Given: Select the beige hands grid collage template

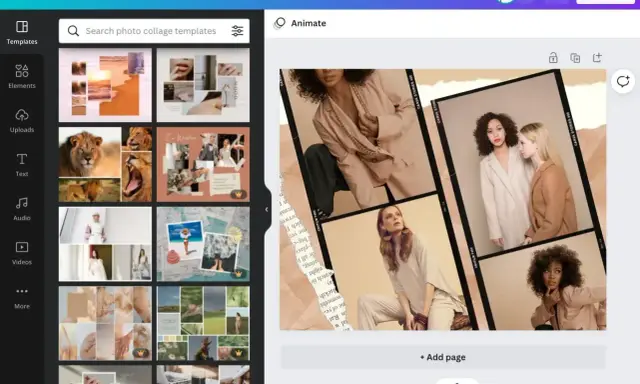Looking at the screenshot, I should tap(105, 323).
